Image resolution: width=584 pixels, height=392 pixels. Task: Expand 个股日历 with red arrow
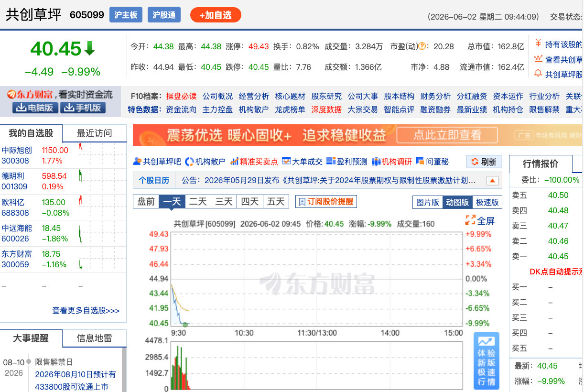(x=493, y=181)
